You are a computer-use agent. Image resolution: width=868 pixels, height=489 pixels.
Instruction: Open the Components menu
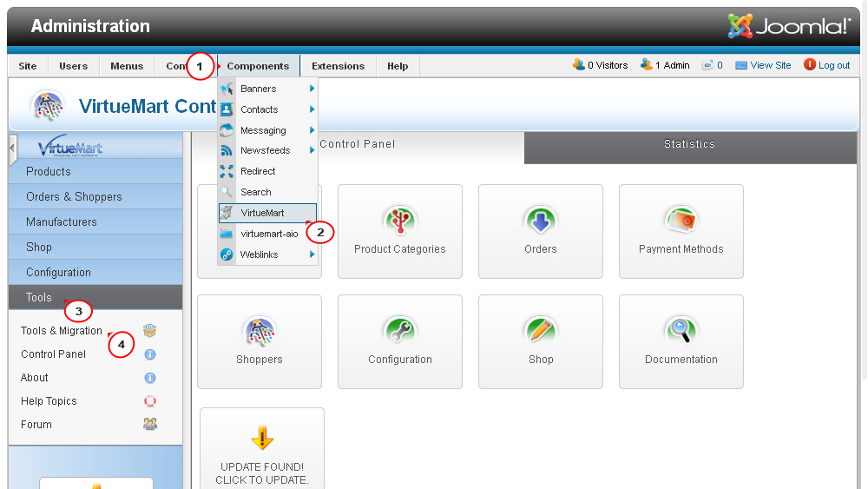pyautogui.click(x=258, y=66)
